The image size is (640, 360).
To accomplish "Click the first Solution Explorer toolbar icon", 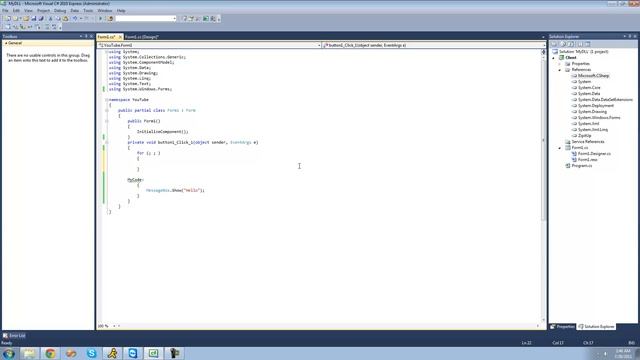I will point(554,44).
